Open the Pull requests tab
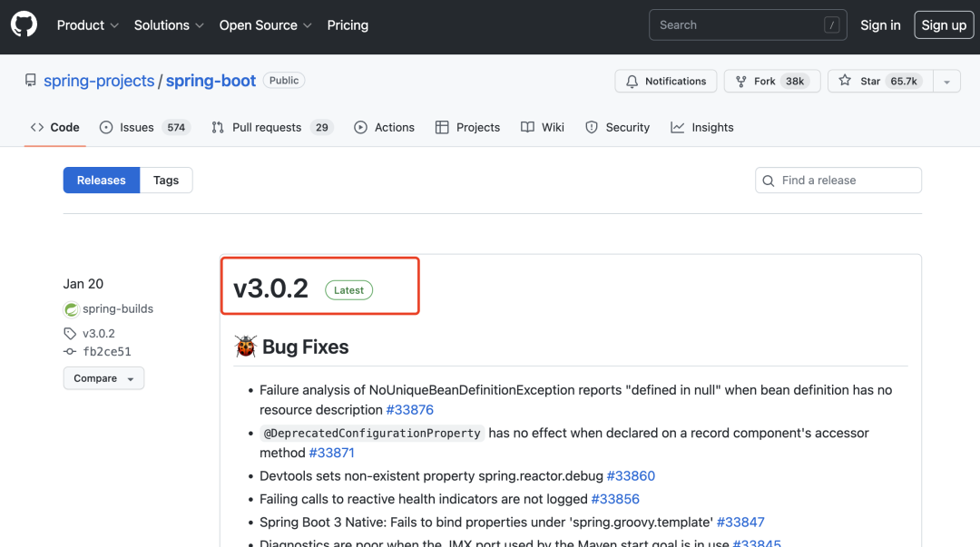 pos(272,128)
